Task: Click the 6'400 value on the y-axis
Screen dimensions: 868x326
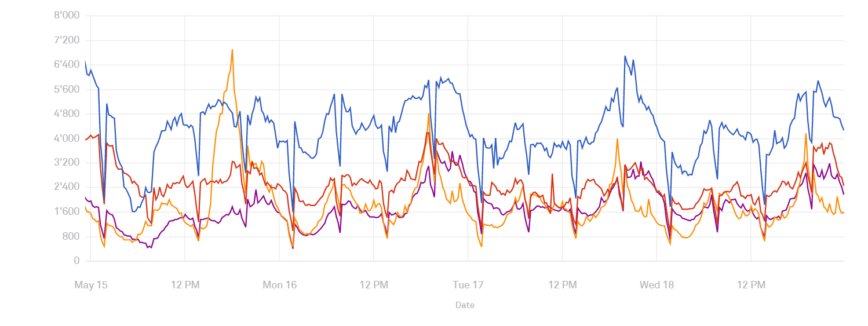Action: 67,65
